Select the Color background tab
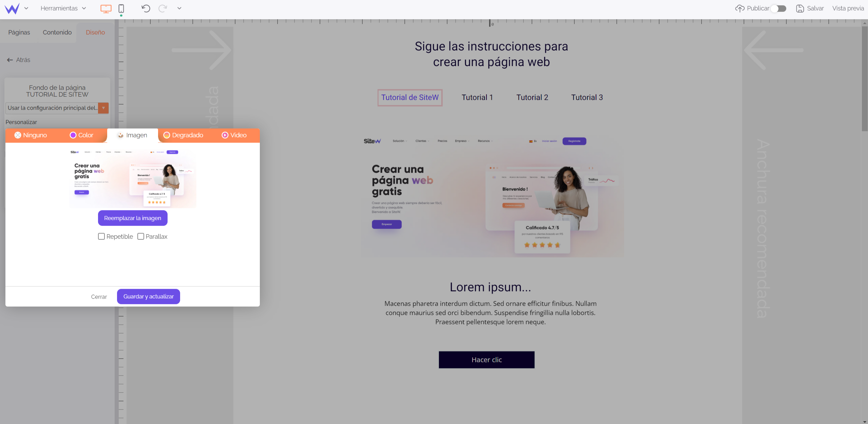The image size is (868, 424). coord(81,135)
